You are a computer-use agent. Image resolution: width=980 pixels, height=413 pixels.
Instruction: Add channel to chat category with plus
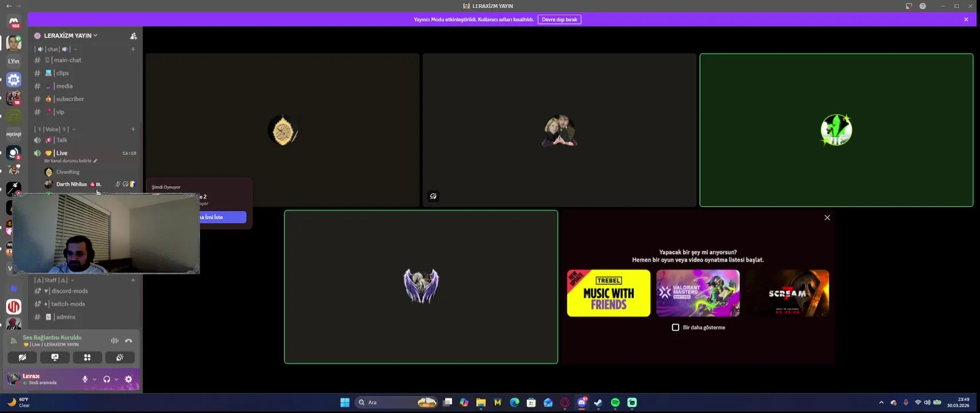point(133,49)
